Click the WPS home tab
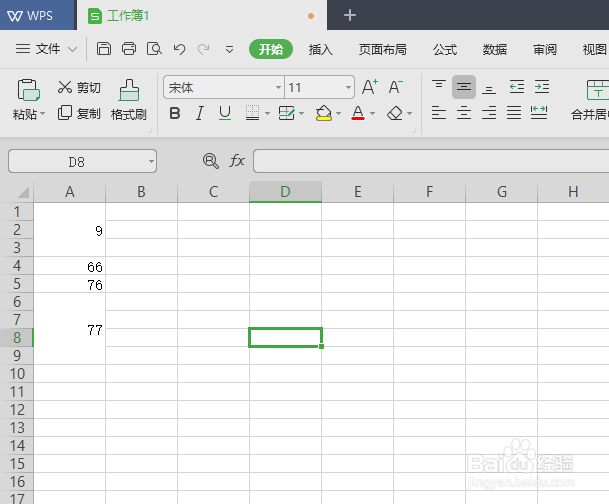This screenshot has width=609, height=504. point(37,15)
